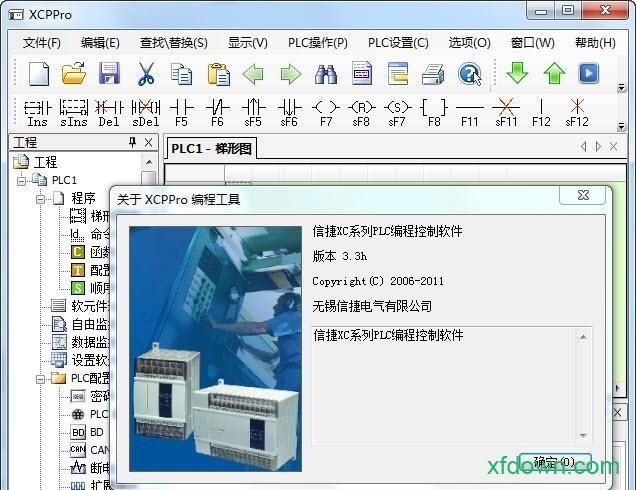Insert set coil sF7

tap(397, 113)
